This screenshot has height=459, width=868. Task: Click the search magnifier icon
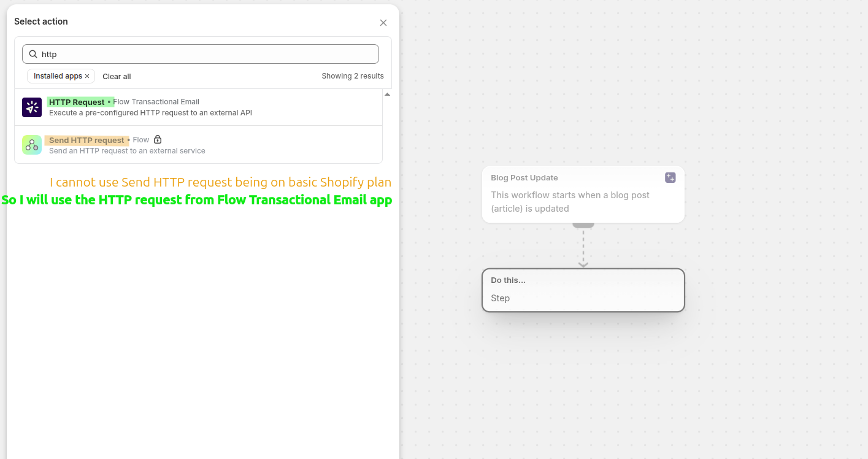[33, 54]
